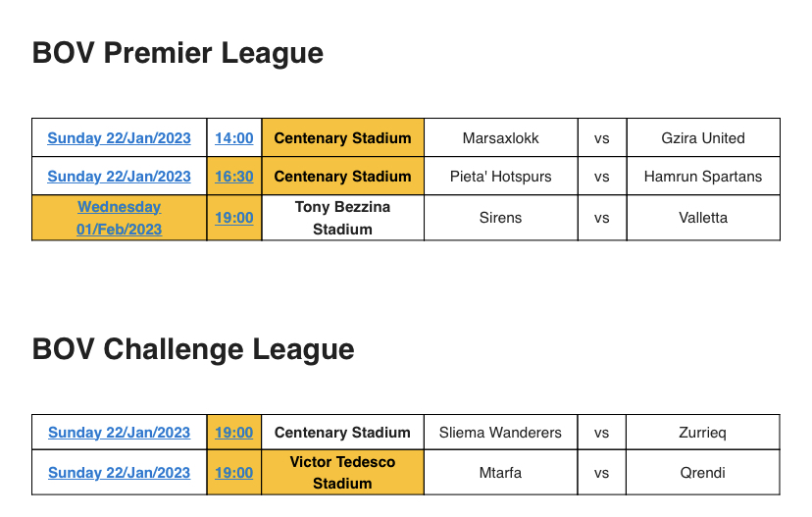This screenshot has width=812, height=517.
Task: Open the Wednesday 01/Feb/2023 date link
Action: coord(119,218)
